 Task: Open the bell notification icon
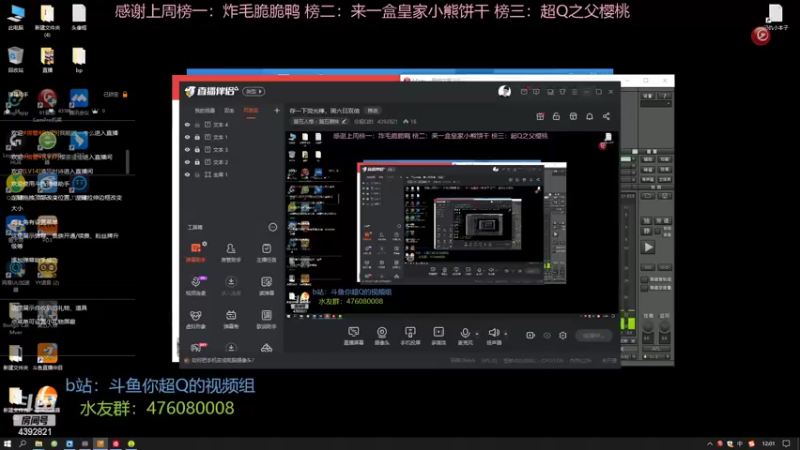point(589,116)
